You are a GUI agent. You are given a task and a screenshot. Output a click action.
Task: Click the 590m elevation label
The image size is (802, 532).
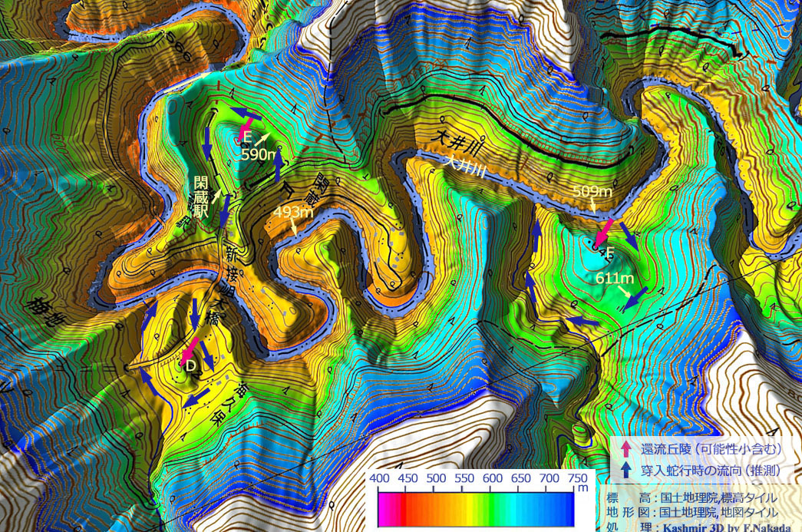(258, 154)
